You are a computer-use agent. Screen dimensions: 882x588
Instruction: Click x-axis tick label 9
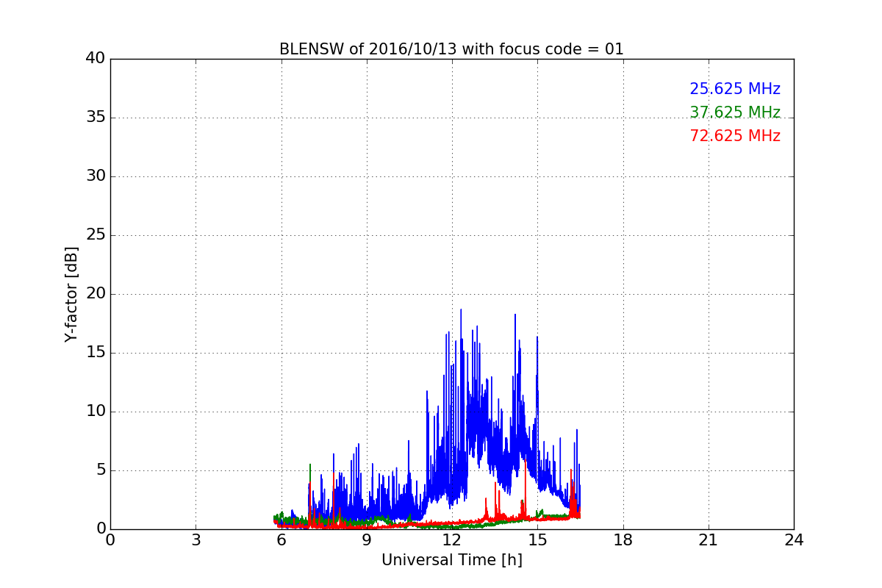[367, 540]
